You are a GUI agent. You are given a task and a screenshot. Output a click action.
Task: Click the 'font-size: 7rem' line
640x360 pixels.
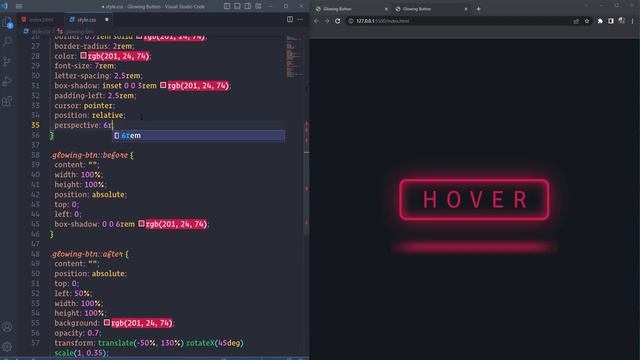(85, 66)
